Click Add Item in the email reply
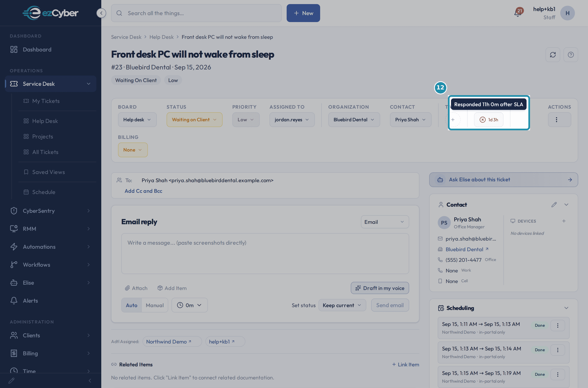588x388 pixels. coord(172,288)
